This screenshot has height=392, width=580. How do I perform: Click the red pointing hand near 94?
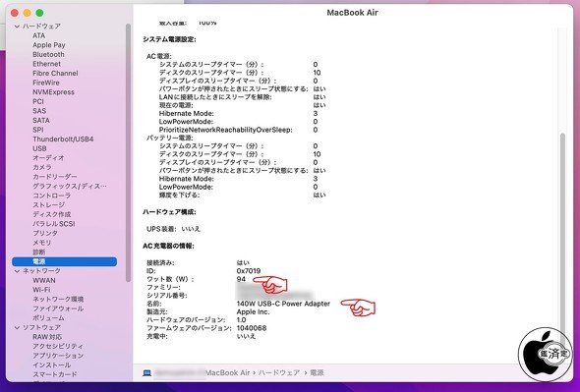point(270,285)
